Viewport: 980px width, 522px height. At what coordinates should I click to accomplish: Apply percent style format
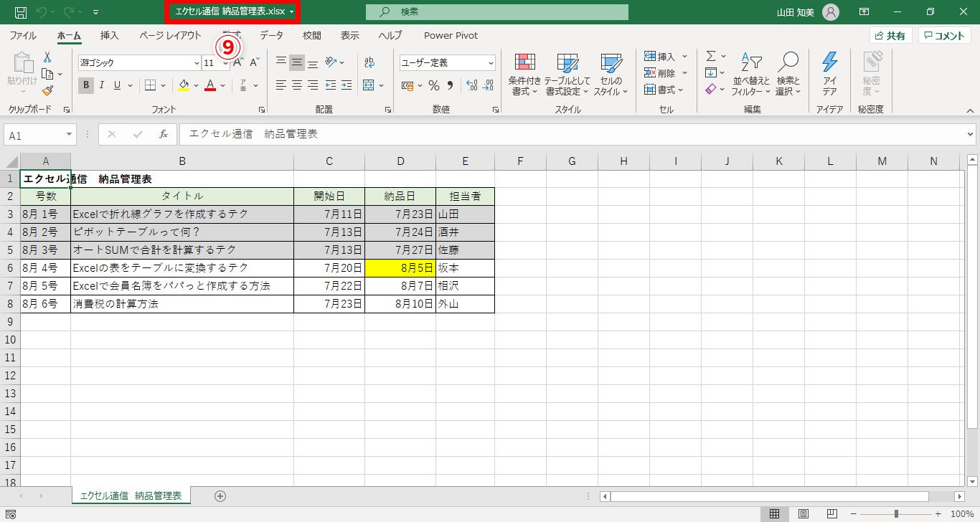click(x=434, y=85)
